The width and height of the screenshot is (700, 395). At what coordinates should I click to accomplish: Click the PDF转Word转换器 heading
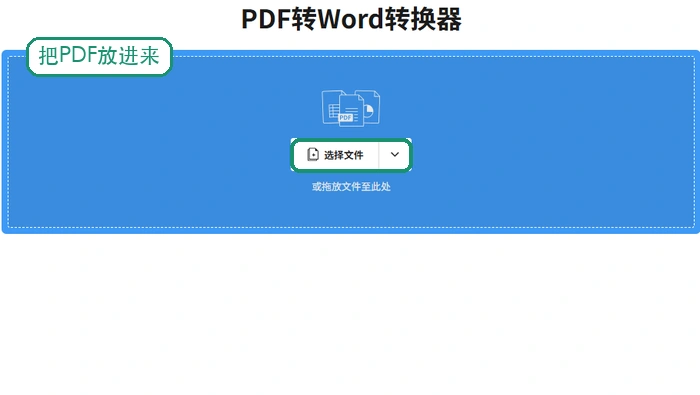[x=351, y=19]
